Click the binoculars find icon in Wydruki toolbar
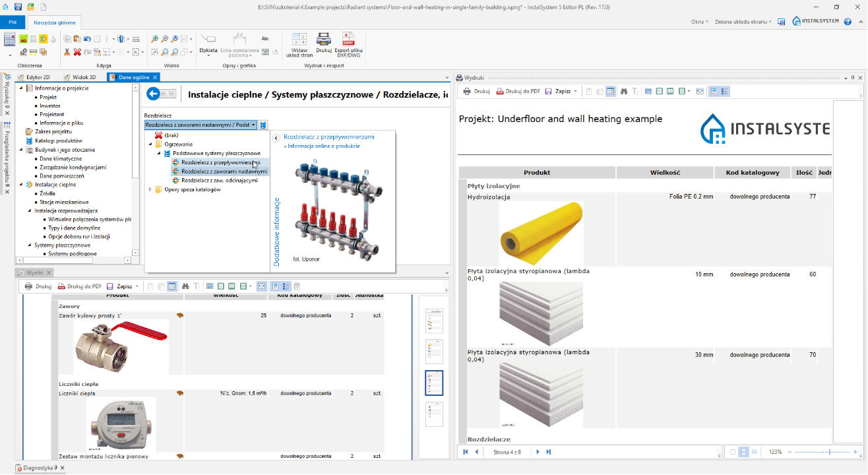This screenshot has width=868, height=475. coord(624,91)
